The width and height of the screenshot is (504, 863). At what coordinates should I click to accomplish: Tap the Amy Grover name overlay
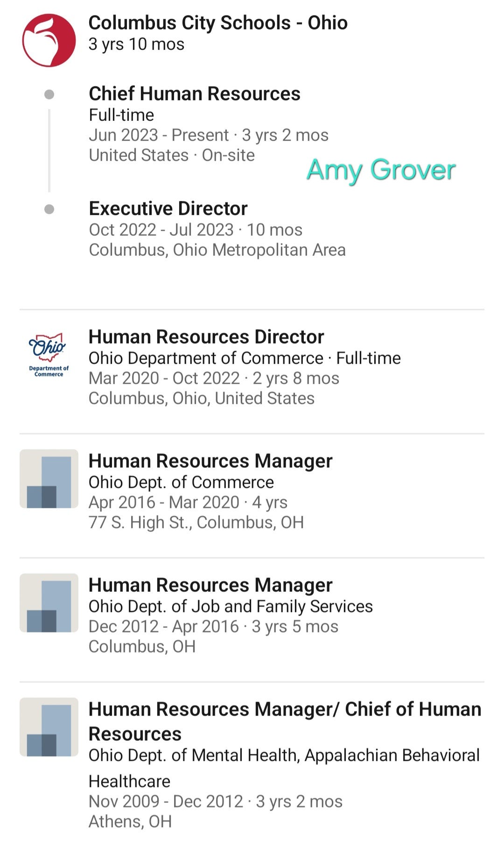click(381, 170)
